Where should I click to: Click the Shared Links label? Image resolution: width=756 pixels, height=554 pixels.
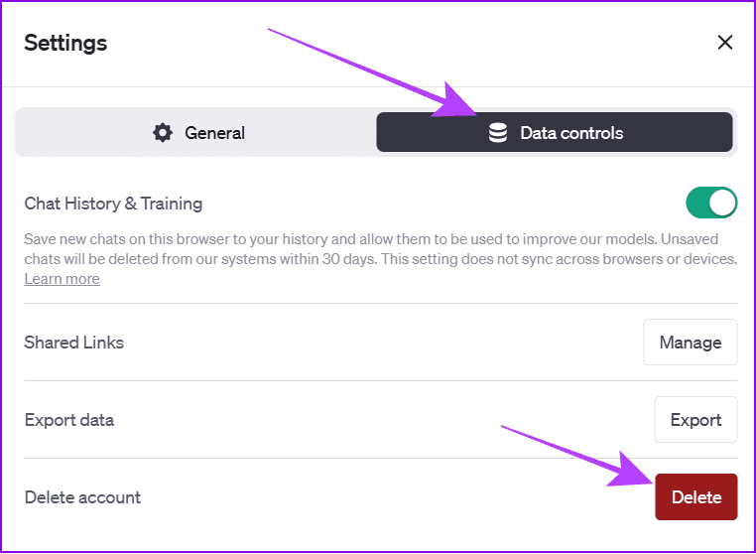coord(74,343)
